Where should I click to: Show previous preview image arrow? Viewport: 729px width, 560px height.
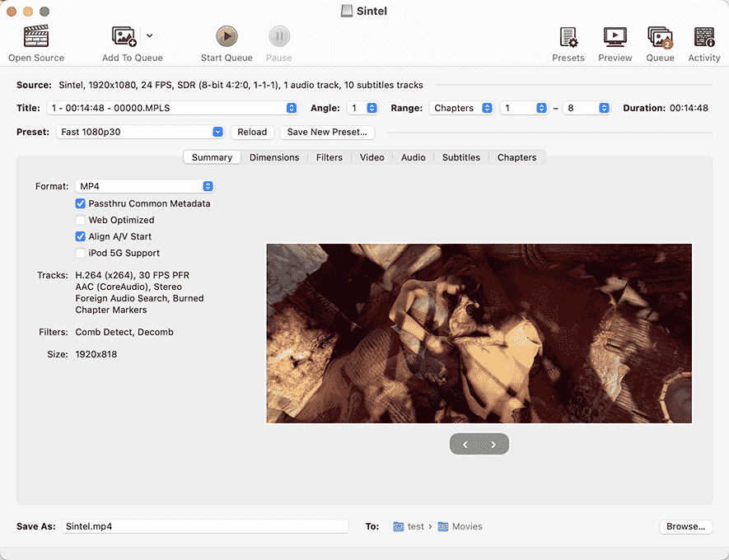(x=465, y=445)
